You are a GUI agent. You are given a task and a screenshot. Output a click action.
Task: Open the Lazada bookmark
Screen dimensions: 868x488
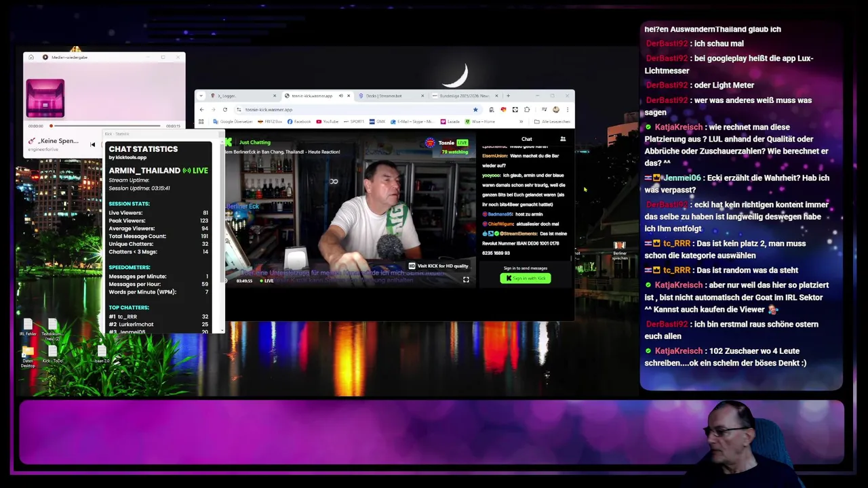(x=450, y=122)
